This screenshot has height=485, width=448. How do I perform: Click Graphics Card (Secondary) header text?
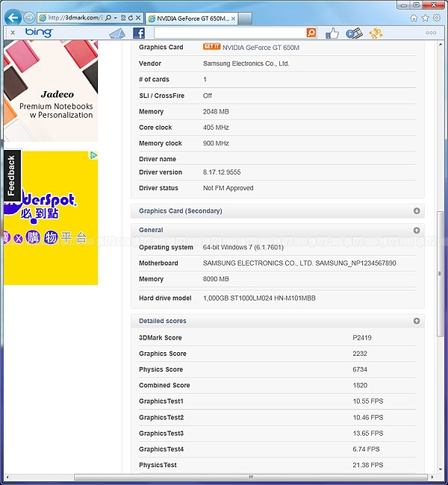181,211
